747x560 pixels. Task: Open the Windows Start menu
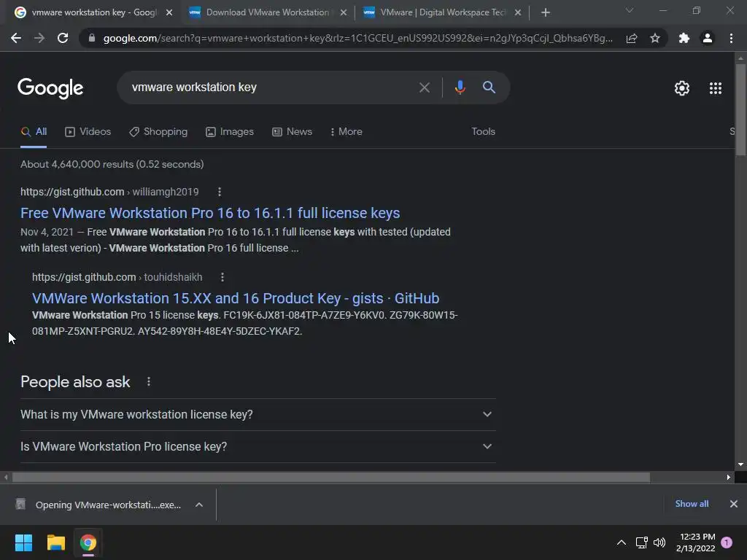(x=23, y=542)
